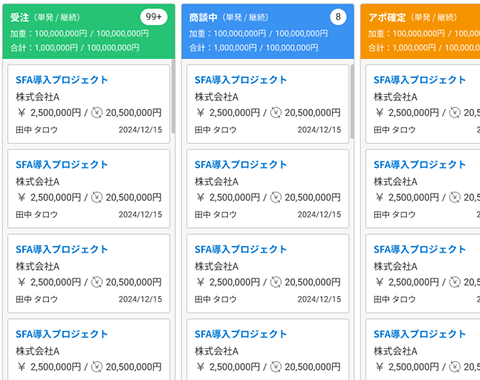The height and width of the screenshot is (380, 480).
Task: Open third SFA導入プロジェクト card title in 受注 column
Action: (62, 249)
